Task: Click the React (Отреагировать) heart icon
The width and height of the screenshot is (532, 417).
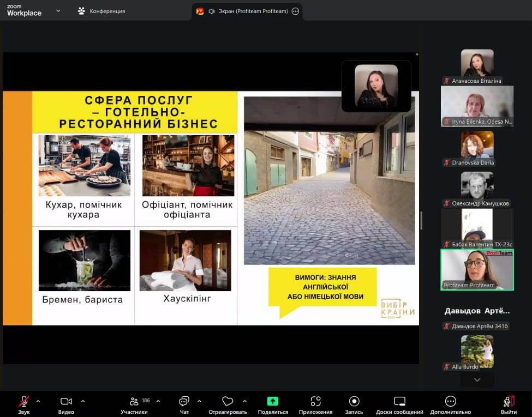Action: point(228,402)
